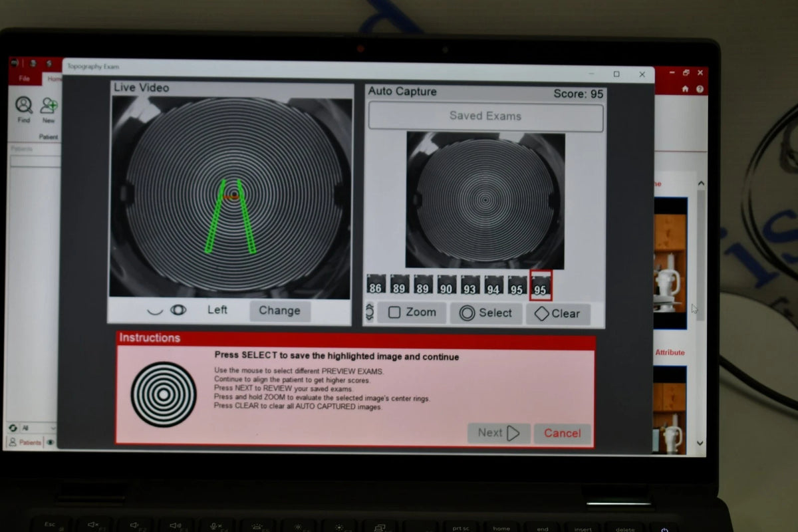Click the scroll down arrow on right panel
The image size is (798, 532).
click(700, 444)
